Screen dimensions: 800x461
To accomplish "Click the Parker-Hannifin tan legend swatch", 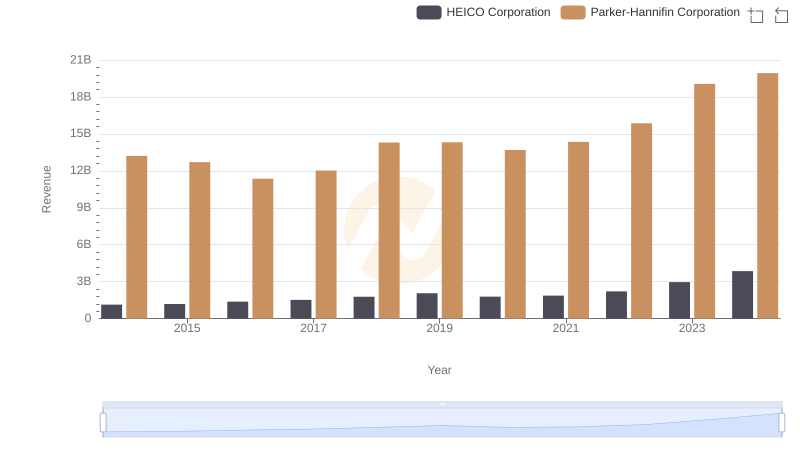I will (x=573, y=12).
